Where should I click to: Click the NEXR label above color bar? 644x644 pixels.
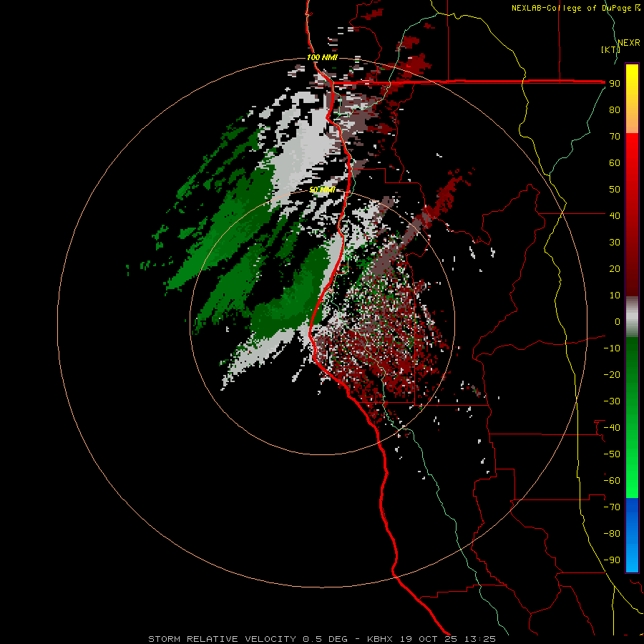click(x=629, y=43)
